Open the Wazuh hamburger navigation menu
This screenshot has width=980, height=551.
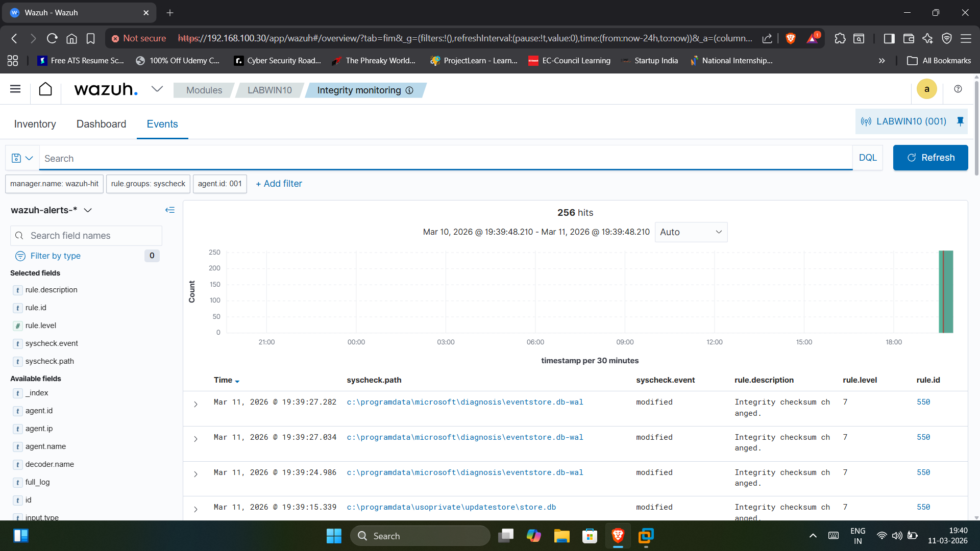click(x=15, y=89)
